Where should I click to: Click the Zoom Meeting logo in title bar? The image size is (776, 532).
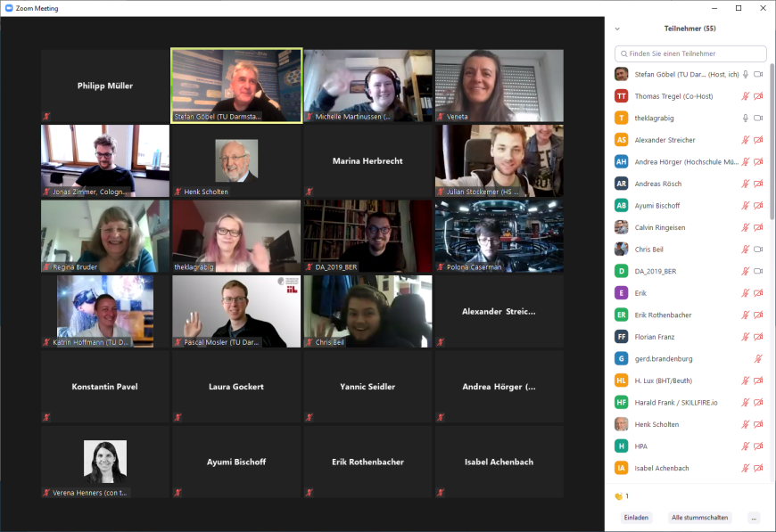pyautogui.click(x=9, y=8)
